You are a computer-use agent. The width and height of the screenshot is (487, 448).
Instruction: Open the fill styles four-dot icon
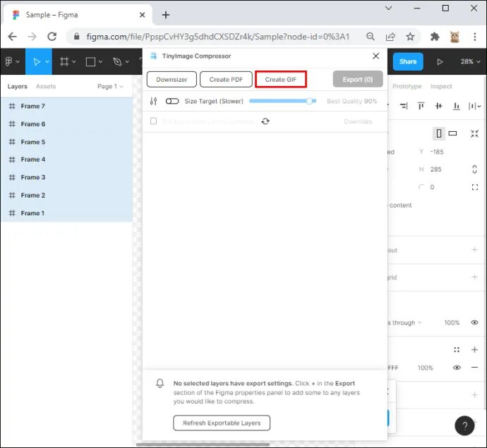point(456,350)
